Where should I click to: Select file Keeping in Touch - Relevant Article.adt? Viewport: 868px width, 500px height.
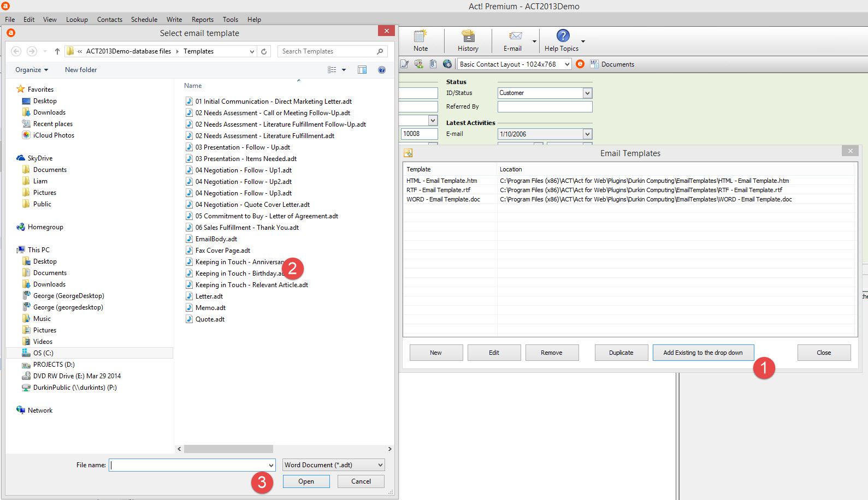(x=251, y=285)
